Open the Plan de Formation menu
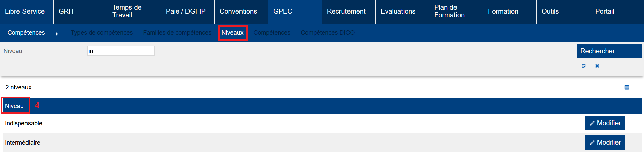The height and width of the screenshot is (160, 644). (449, 12)
